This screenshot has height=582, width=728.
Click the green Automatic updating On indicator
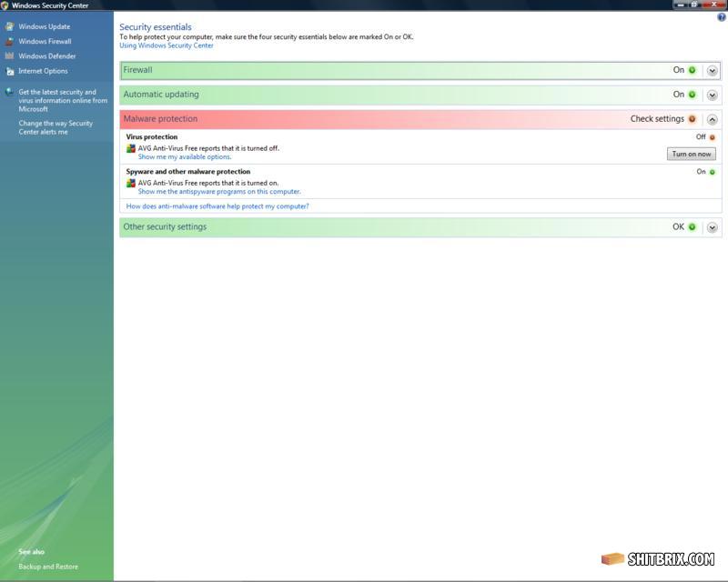(692, 95)
